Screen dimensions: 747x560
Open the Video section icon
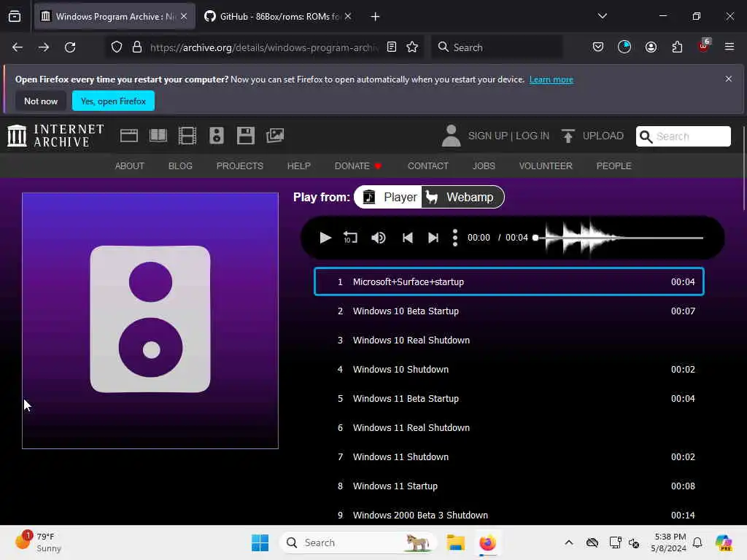coord(187,136)
